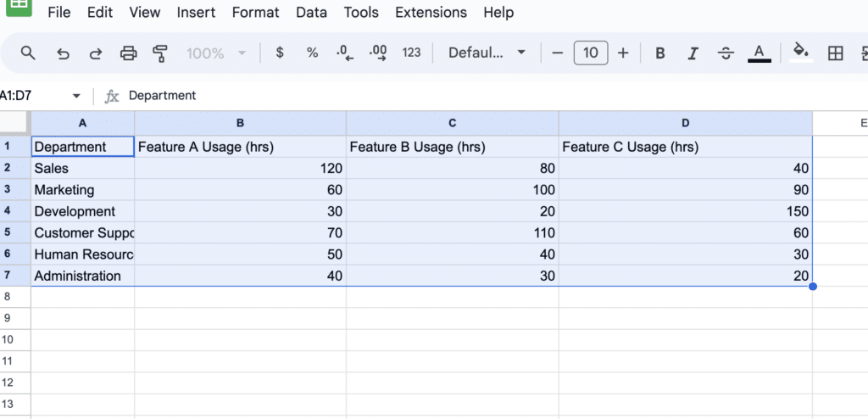
Task: Open the Data menu
Action: (312, 12)
